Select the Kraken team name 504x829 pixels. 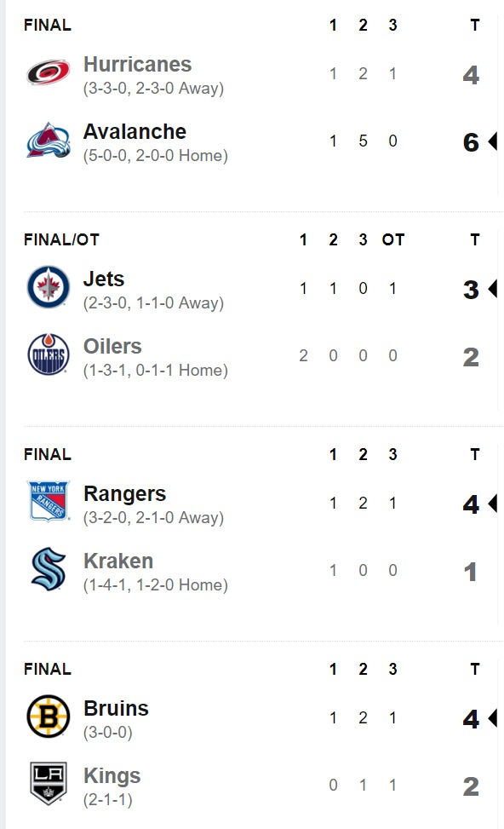(x=118, y=561)
